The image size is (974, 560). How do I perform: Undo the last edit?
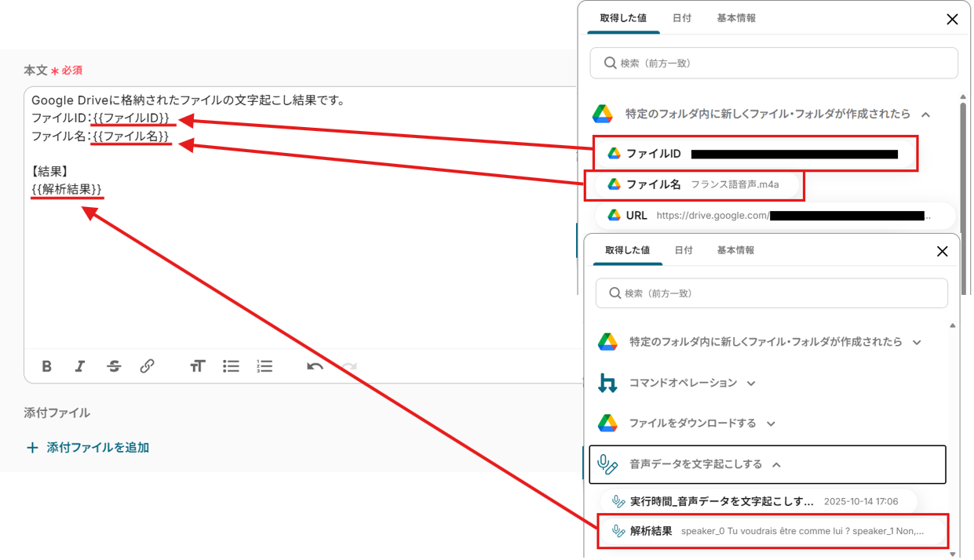point(315,366)
